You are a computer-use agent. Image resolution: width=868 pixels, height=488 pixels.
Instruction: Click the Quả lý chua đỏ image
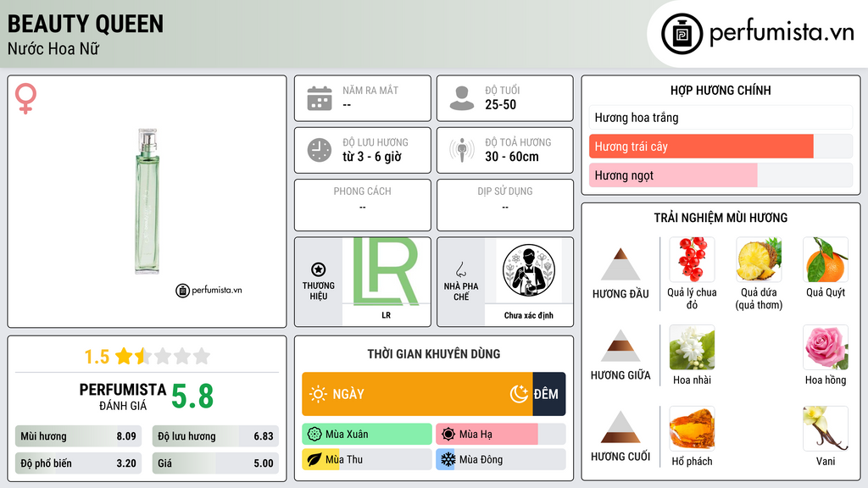tap(692, 259)
